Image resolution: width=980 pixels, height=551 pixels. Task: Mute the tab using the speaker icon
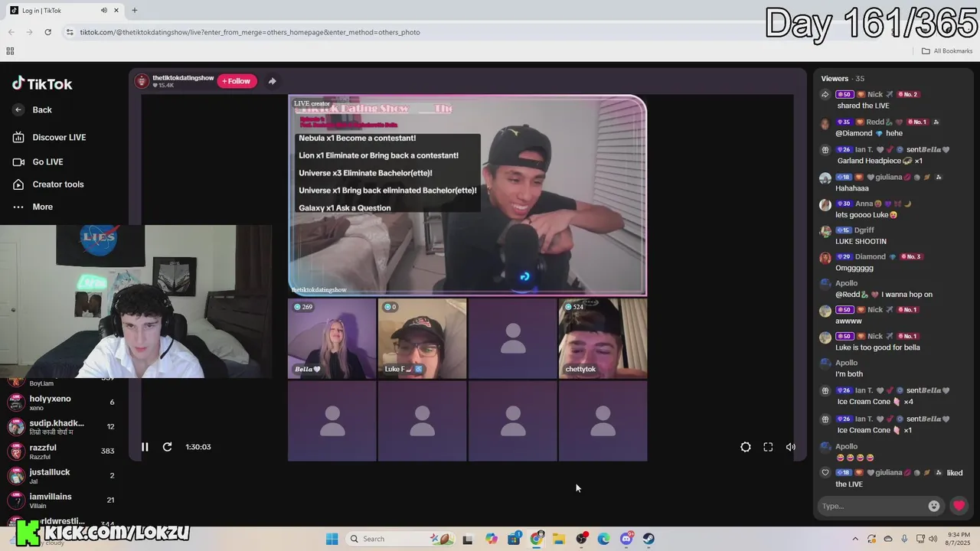tap(104, 11)
